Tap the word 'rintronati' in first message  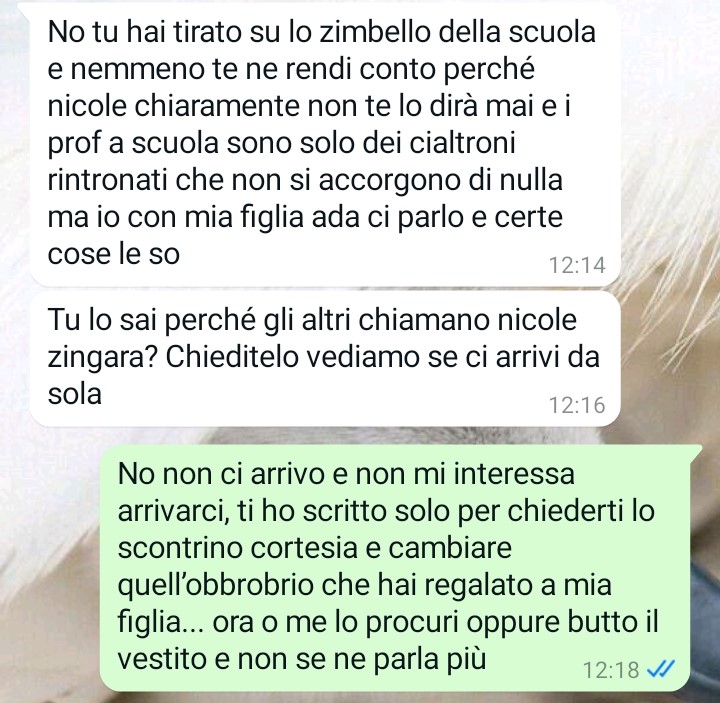[107, 180]
